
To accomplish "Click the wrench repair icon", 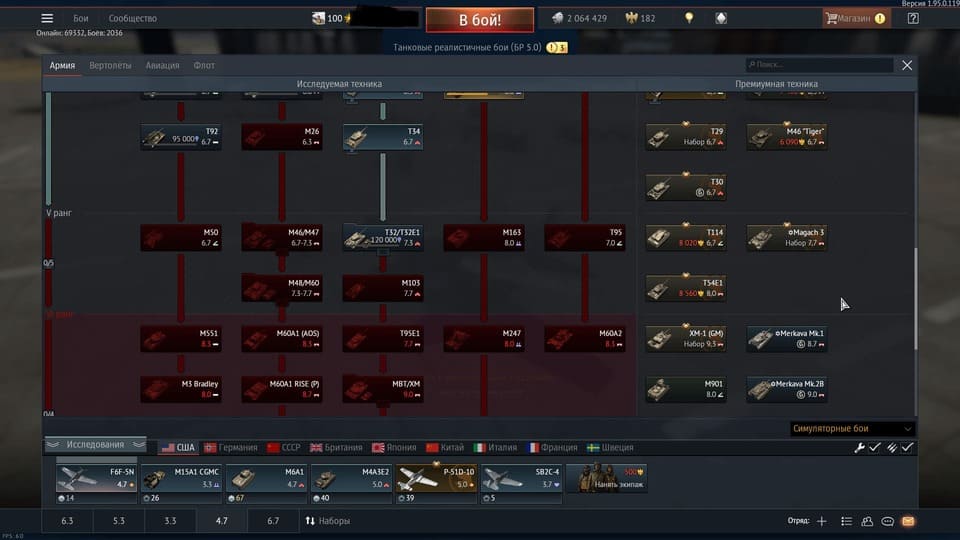I will (859, 448).
